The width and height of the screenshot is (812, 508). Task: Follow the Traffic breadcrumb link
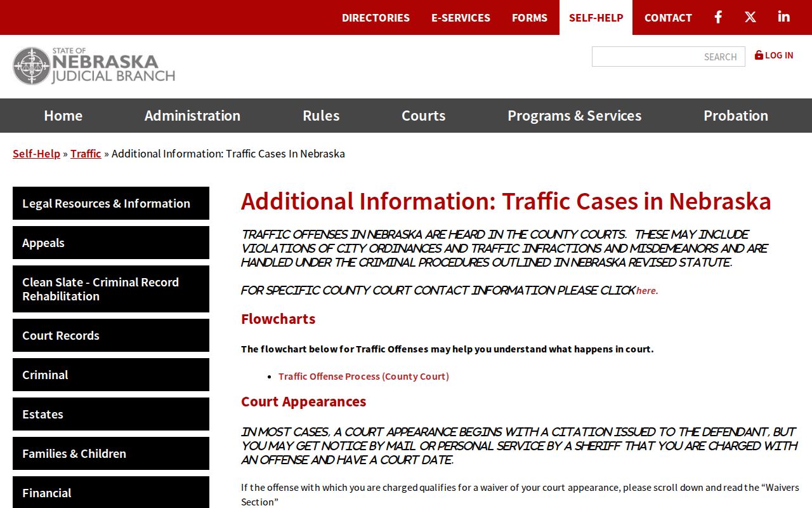point(86,154)
